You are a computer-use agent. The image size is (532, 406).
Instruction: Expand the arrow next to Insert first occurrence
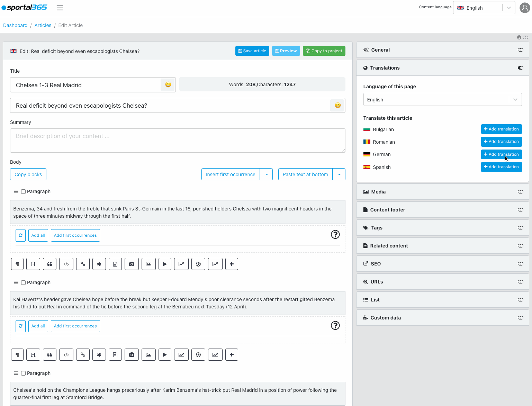pyautogui.click(x=267, y=174)
